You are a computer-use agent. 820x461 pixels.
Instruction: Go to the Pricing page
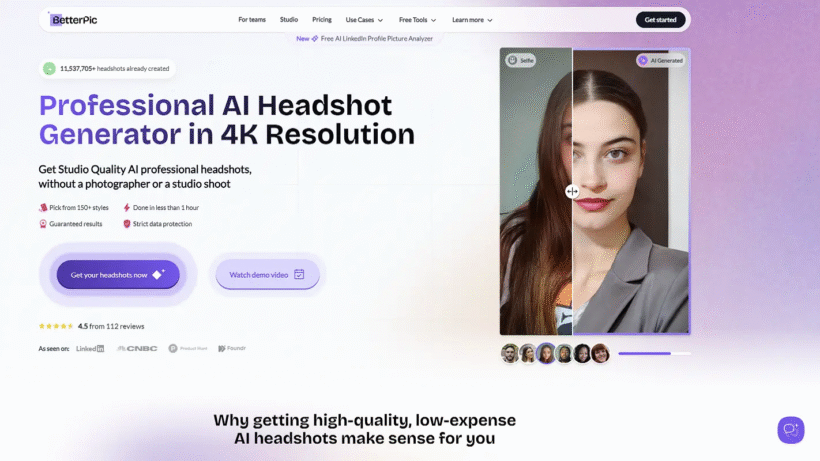pos(322,20)
